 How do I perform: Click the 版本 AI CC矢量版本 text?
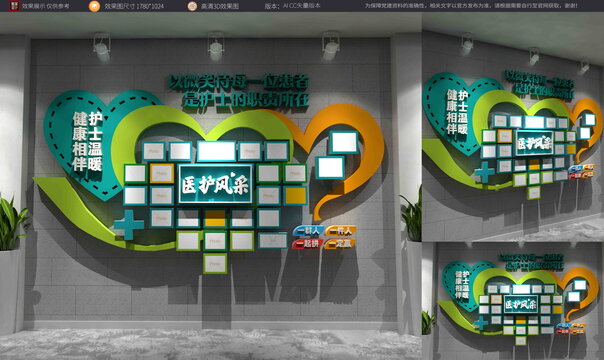click(x=292, y=6)
